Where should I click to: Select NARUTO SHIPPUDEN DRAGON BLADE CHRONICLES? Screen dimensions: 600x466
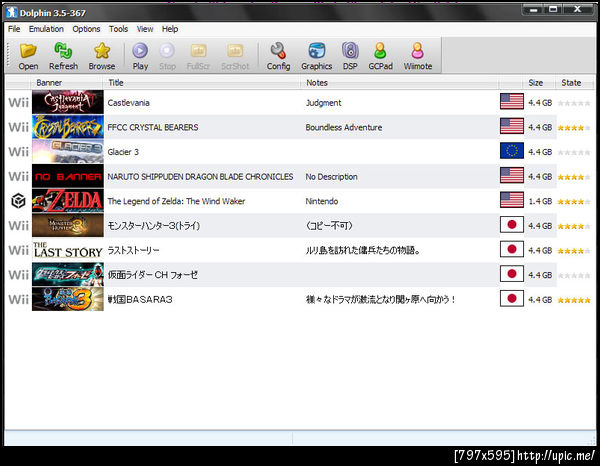tap(200, 177)
